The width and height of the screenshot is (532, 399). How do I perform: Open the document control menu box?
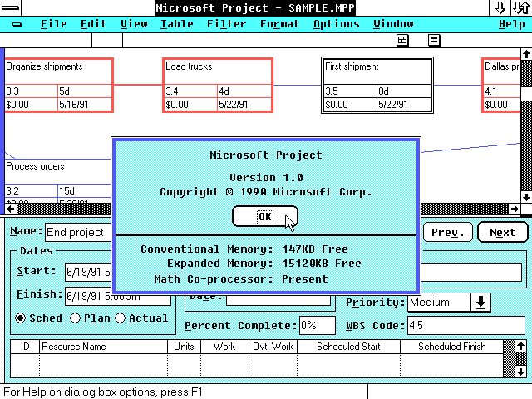point(17,24)
